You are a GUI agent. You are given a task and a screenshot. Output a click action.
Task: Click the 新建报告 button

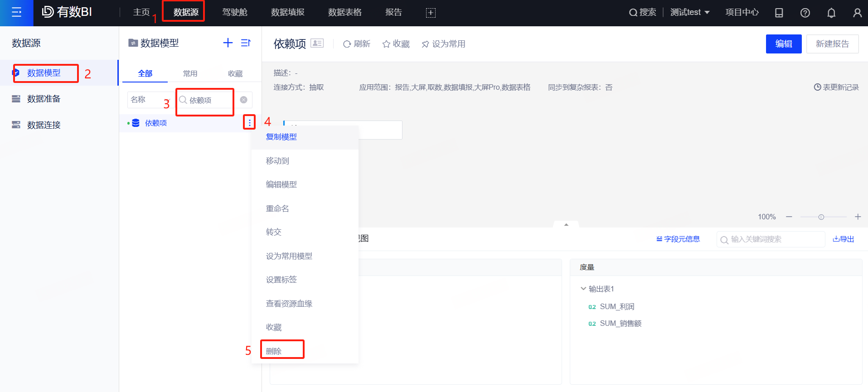click(x=832, y=44)
